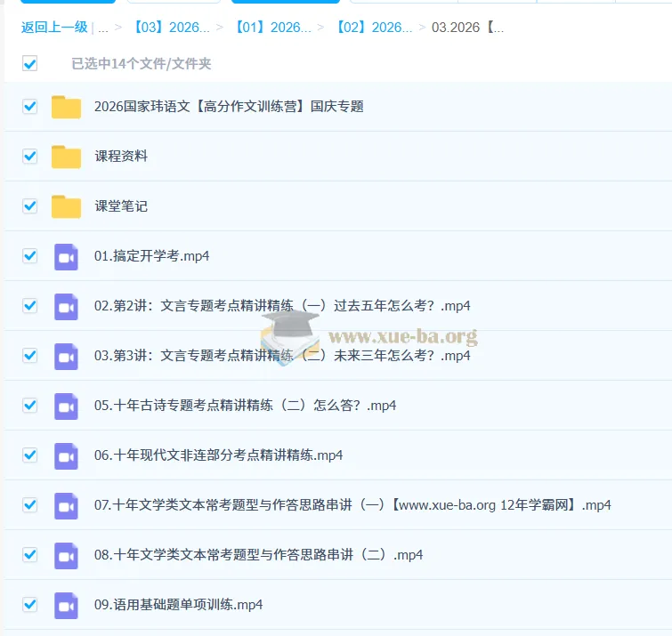Click the folder icon for 课程资料
Image resolution: width=672 pixels, height=636 pixels.
click(66, 157)
